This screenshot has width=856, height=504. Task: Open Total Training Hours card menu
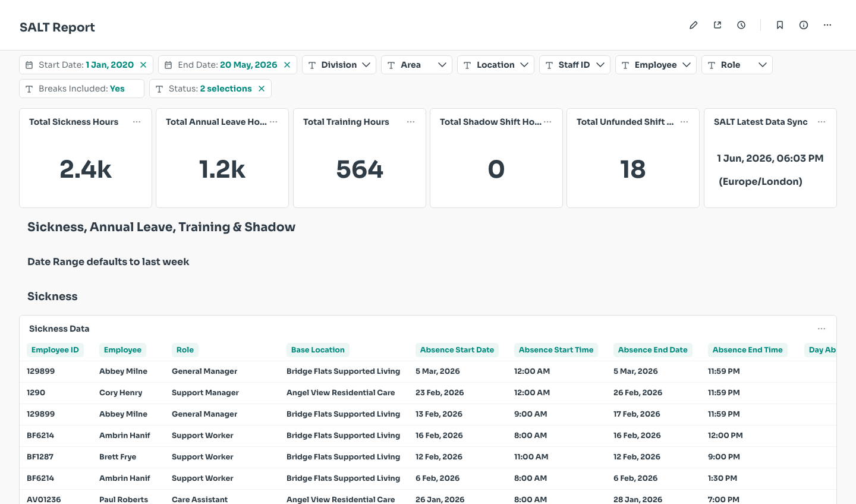click(x=411, y=122)
